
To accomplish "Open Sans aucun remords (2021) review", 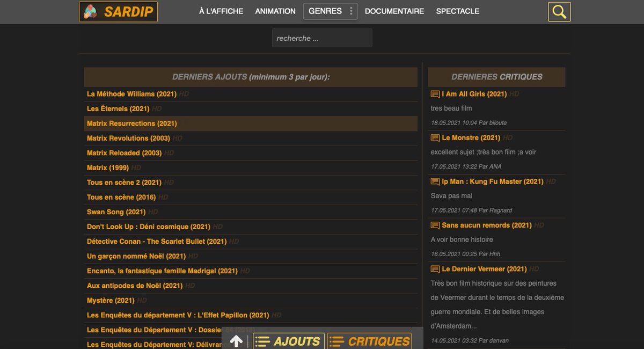I will click(487, 226).
